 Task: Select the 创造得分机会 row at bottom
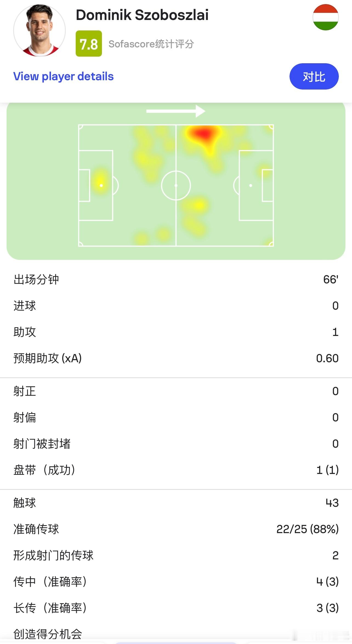(176, 633)
